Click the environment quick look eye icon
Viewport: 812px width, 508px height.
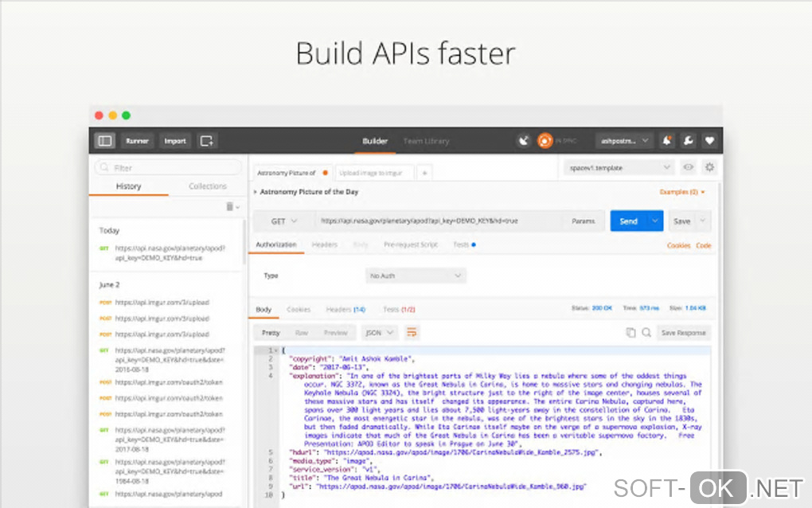(689, 167)
